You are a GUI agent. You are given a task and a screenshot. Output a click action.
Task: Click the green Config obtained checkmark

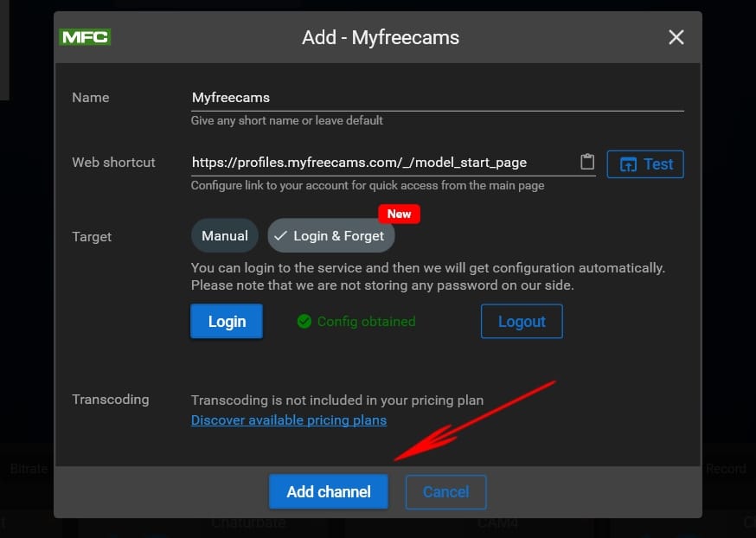tap(304, 321)
